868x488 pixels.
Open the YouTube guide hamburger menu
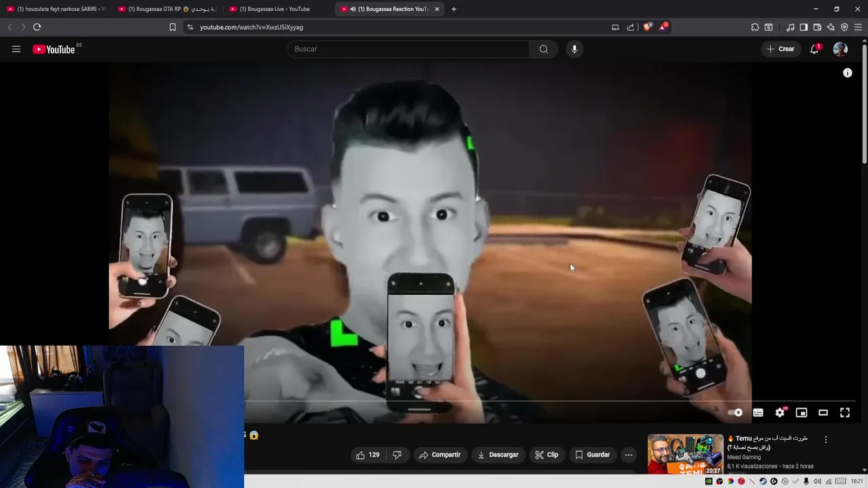coord(16,49)
